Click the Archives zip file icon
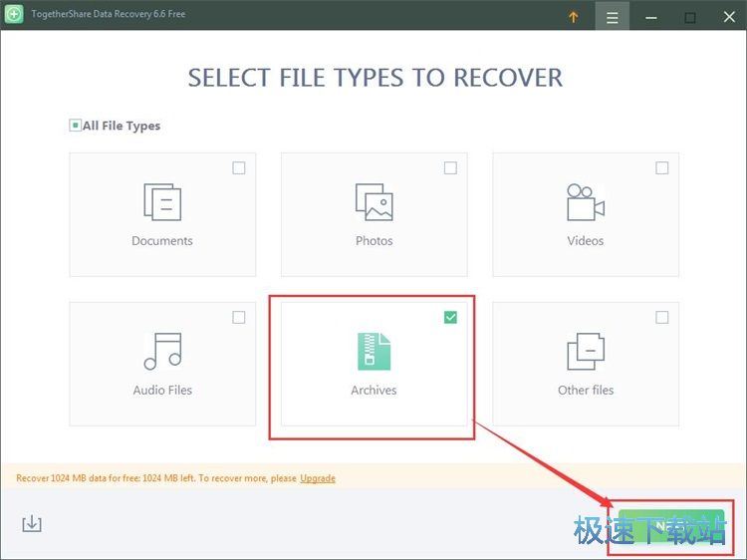The height and width of the screenshot is (560, 747). [373, 352]
